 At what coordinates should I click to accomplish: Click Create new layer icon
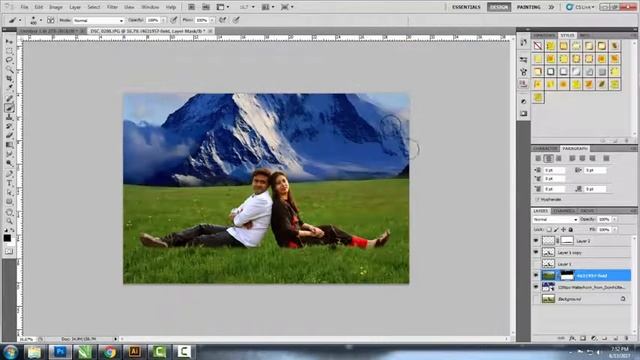[x=616, y=338]
